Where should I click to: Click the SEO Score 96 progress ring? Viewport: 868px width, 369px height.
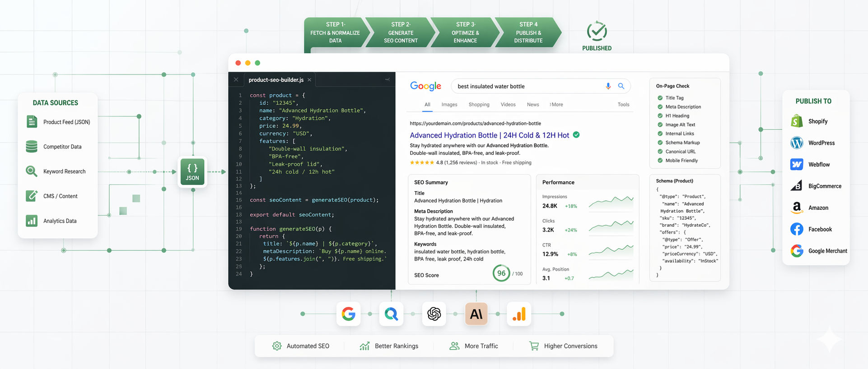pos(501,273)
